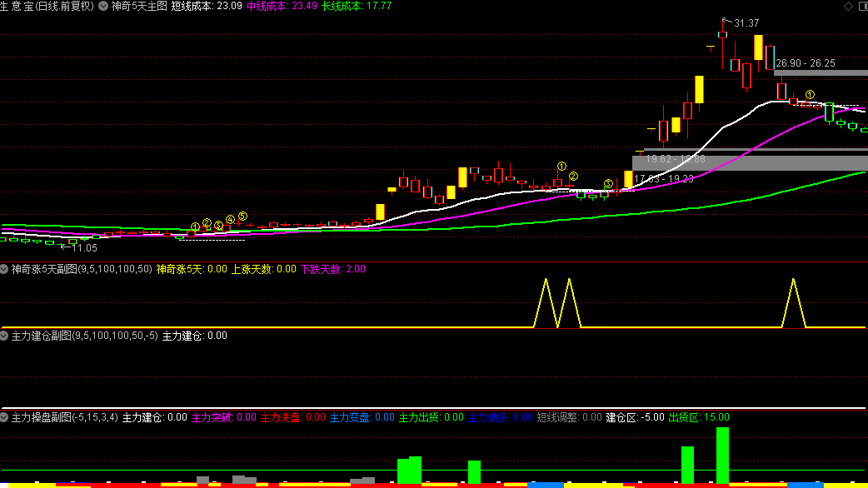
Task: Select the 建仓区: -5.00 readout
Action: [635, 417]
